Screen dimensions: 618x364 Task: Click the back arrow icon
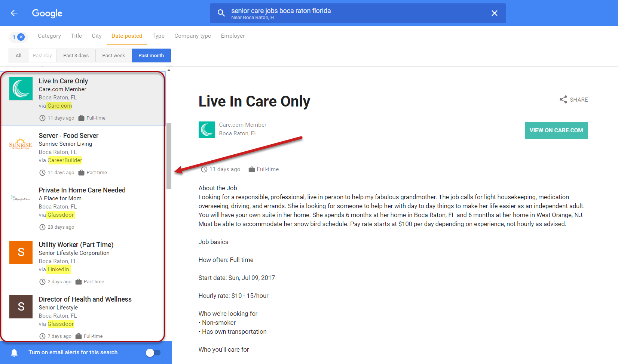(x=14, y=13)
